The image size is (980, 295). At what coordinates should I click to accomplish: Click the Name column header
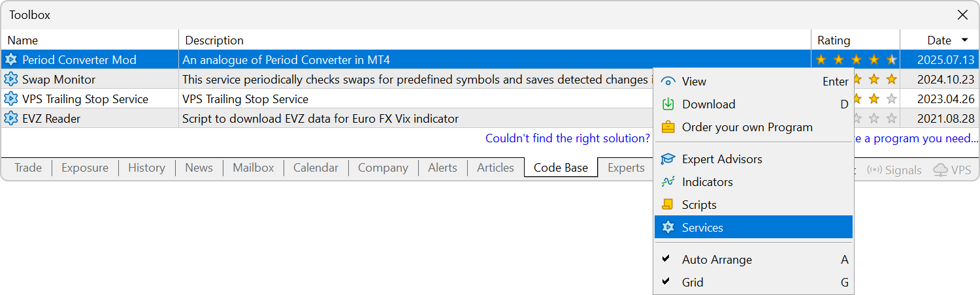pyautogui.click(x=23, y=40)
